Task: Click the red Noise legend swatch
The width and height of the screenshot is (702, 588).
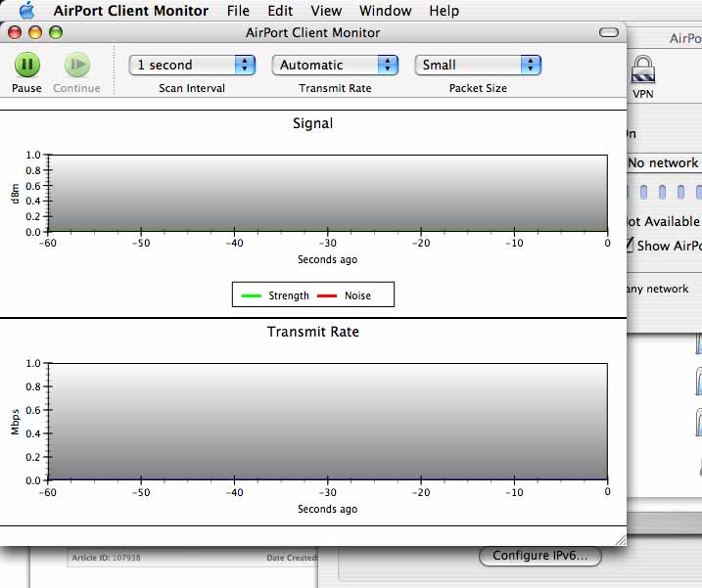Action: [327, 295]
